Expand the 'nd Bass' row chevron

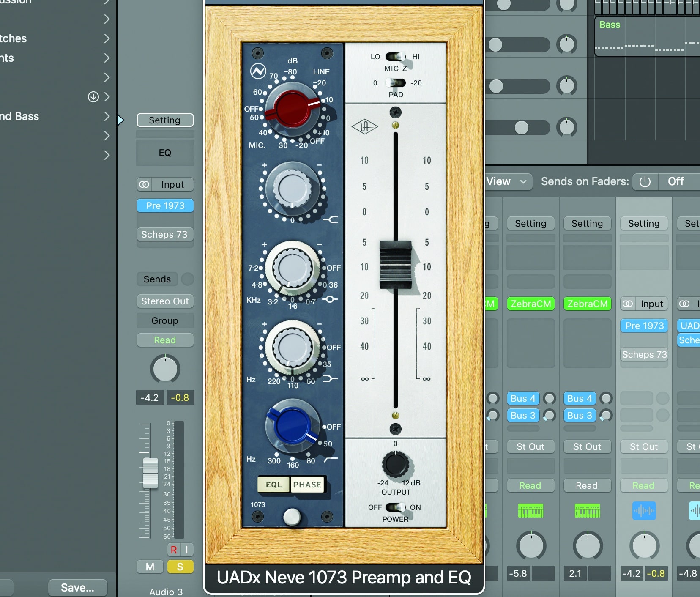(x=107, y=116)
